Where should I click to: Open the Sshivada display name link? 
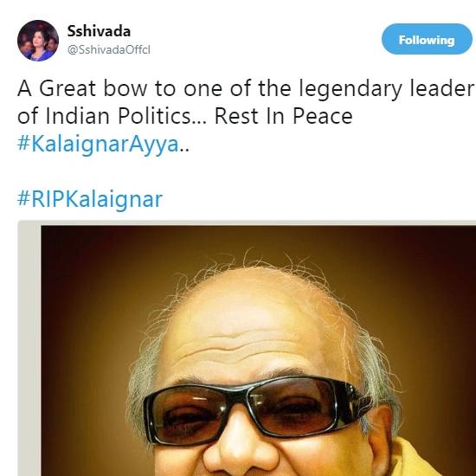[99, 31]
